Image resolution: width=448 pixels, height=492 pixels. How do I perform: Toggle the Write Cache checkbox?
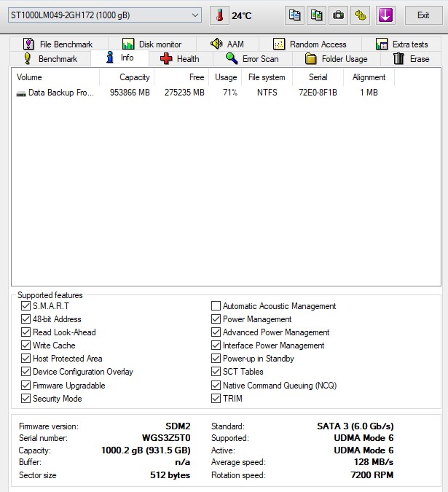coord(25,345)
